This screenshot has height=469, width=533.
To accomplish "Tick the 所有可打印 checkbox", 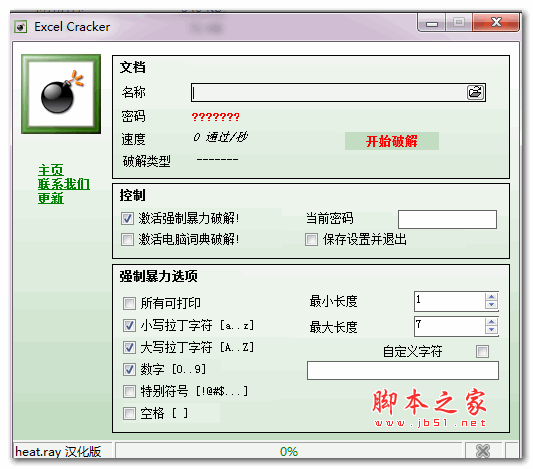I will pyautogui.click(x=129, y=303).
